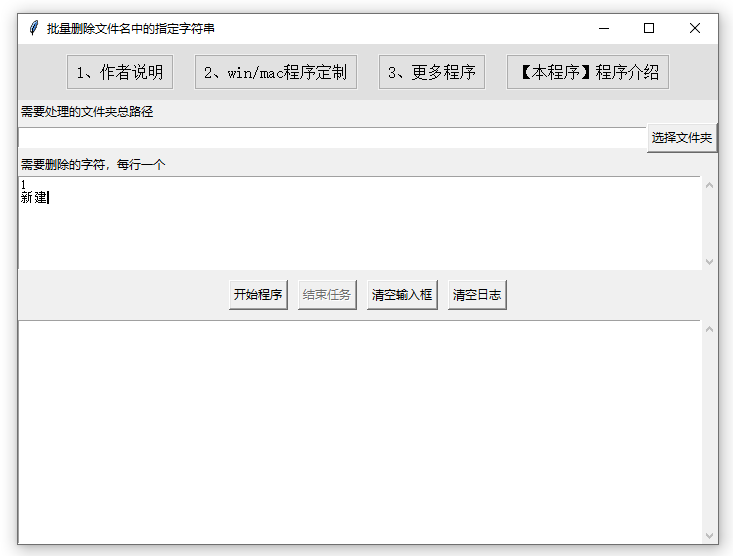Click the feather app icon in title bar

pos(33,29)
